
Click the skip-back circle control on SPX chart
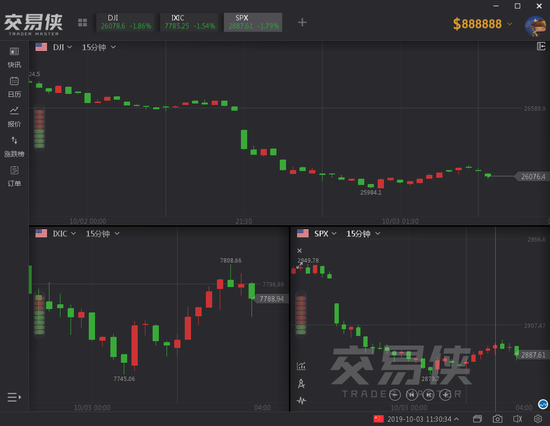[x=412, y=395]
